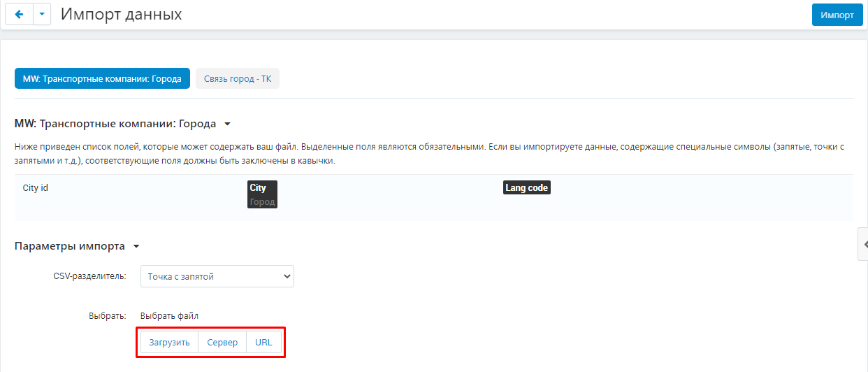Click the CSV-разделитель label
This screenshot has height=372, width=868.
[x=89, y=276]
